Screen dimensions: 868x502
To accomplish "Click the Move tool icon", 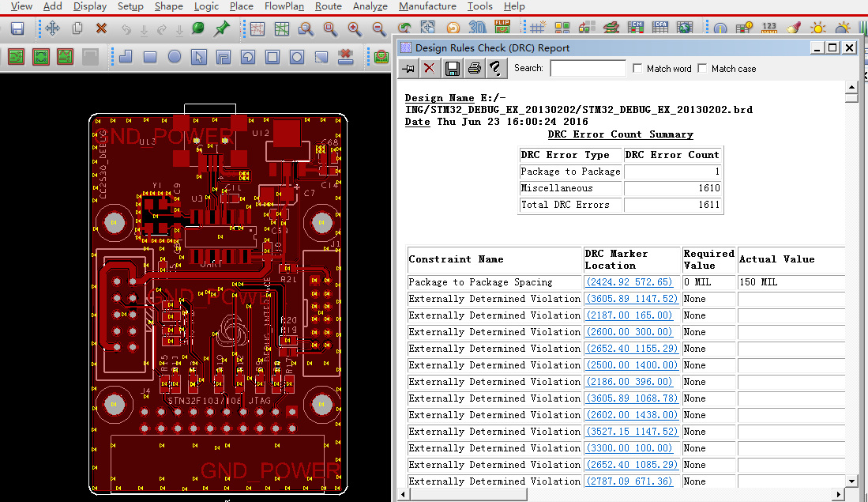I will pos(52,28).
